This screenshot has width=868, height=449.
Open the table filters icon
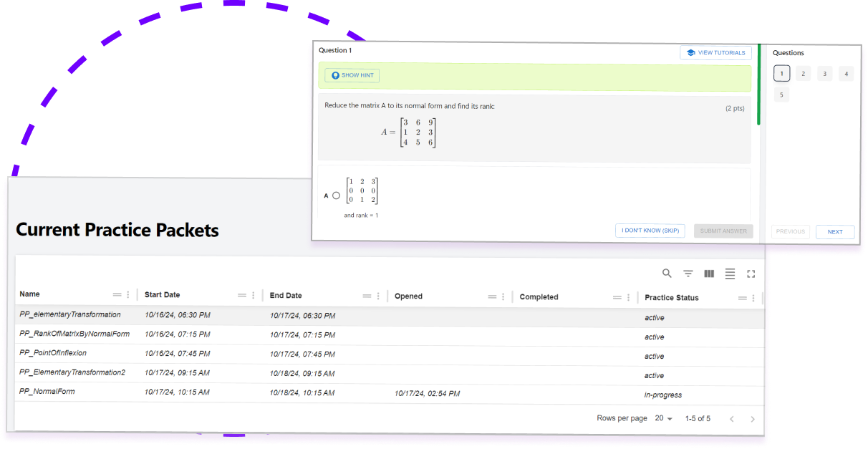coord(688,274)
